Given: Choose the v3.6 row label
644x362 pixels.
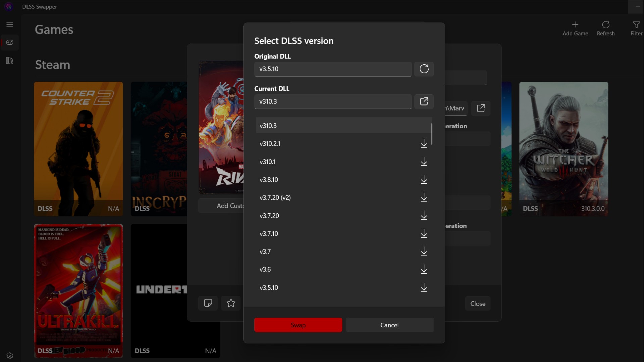Looking at the screenshot, I should point(265,269).
